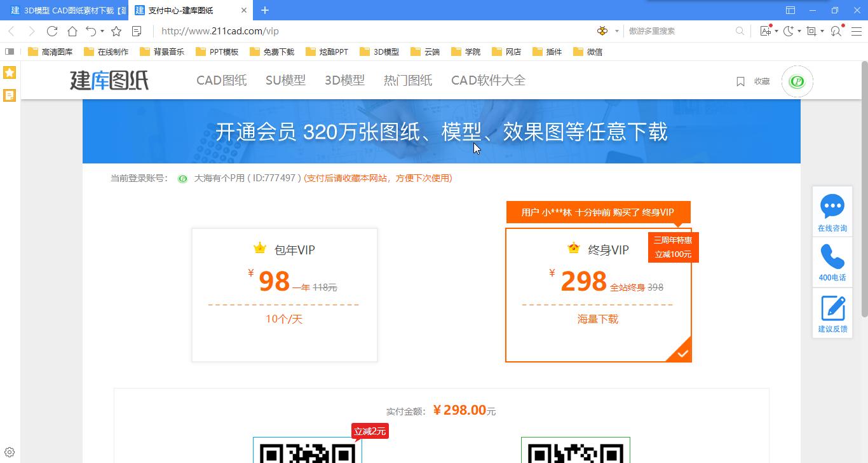Click the 收藏 bookmark icon in site header

coord(740,81)
